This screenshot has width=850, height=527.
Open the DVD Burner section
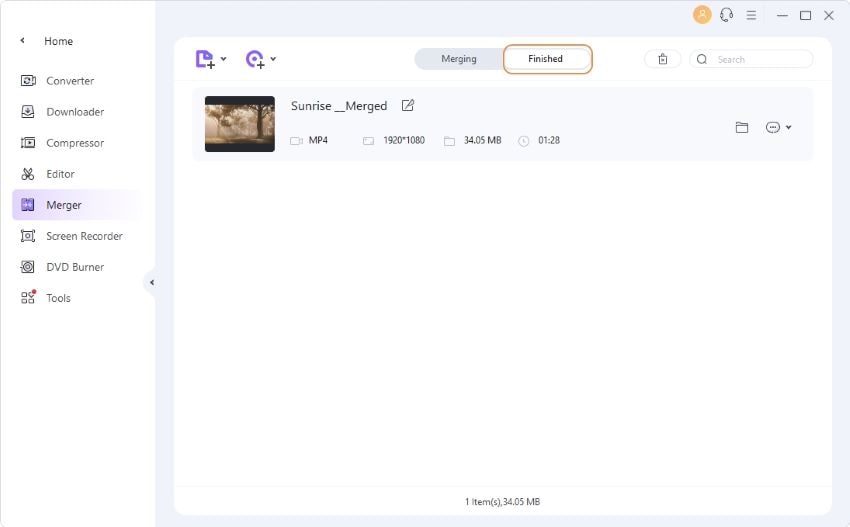(76, 267)
